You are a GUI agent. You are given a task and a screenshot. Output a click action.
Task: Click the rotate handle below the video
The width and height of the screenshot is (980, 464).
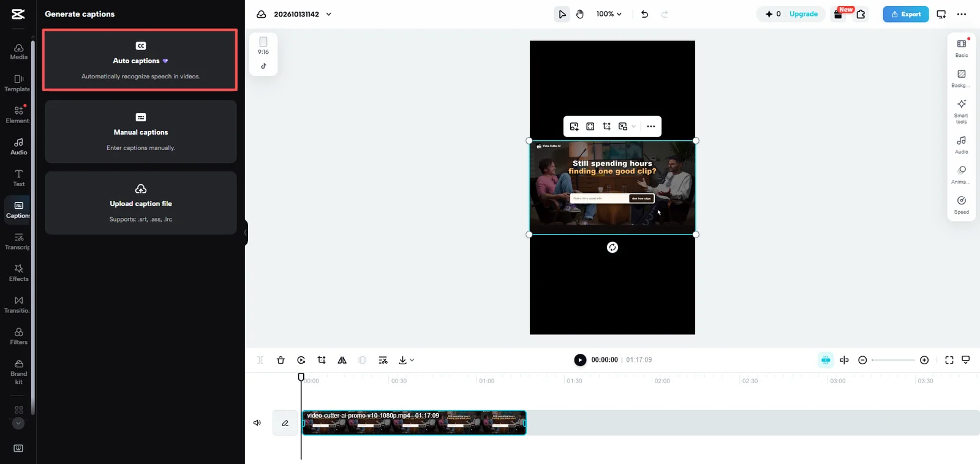612,247
